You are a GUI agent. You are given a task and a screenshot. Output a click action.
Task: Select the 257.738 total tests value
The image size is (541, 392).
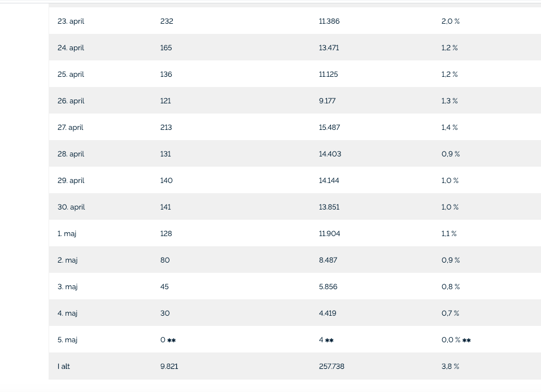(x=331, y=367)
